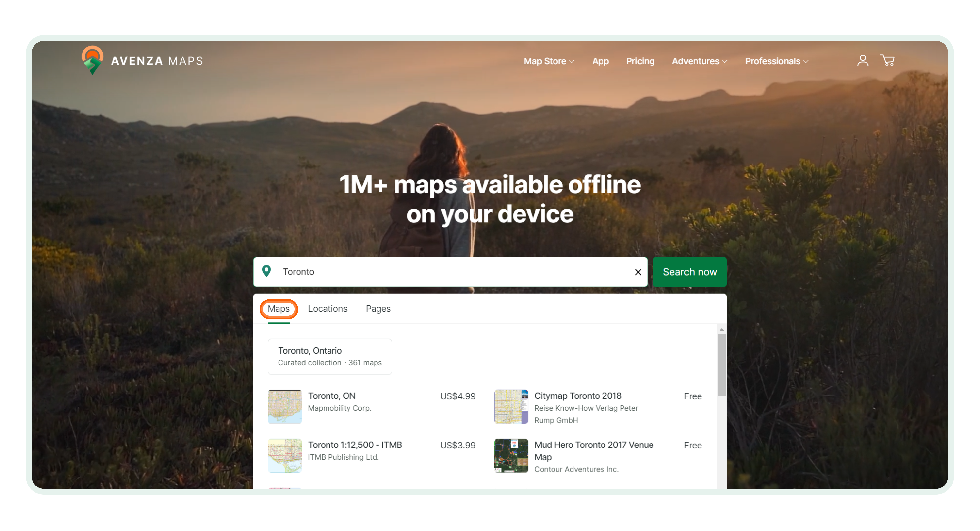This screenshot has height=531, width=980.
Task: Click the Search now button
Action: click(x=689, y=272)
